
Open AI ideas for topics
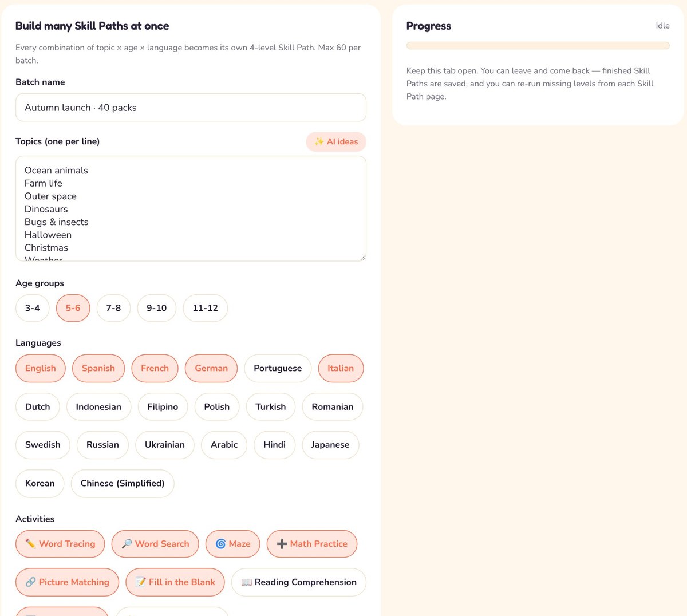(x=336, y=141)
